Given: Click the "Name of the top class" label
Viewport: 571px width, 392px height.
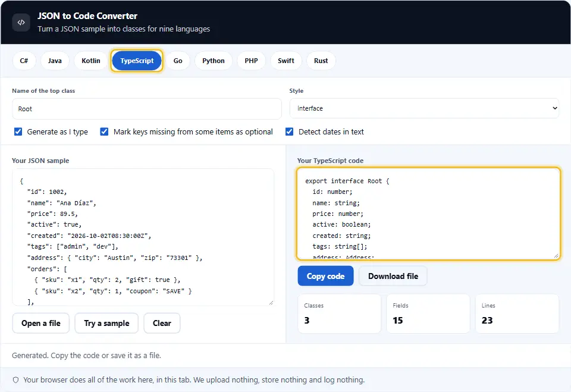Looking at the screenshot, I should (x=43, y=91).
